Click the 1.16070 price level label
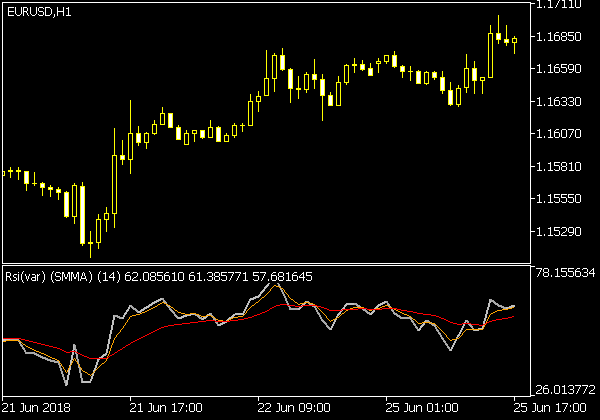600x420 pixels. pyautogui.click(x=558, y=134)
